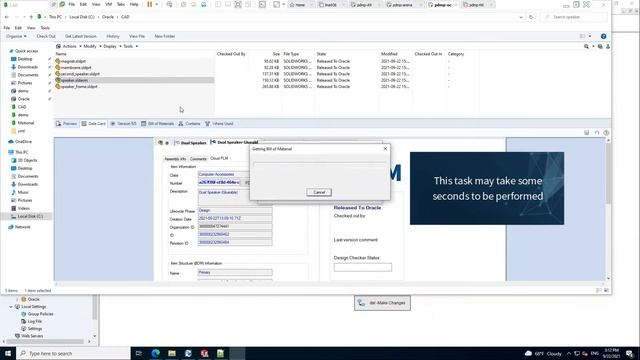The image size is (640, 360).
Task: Open the Tools dropdown in the PDM bar
Action: (130, 47)
